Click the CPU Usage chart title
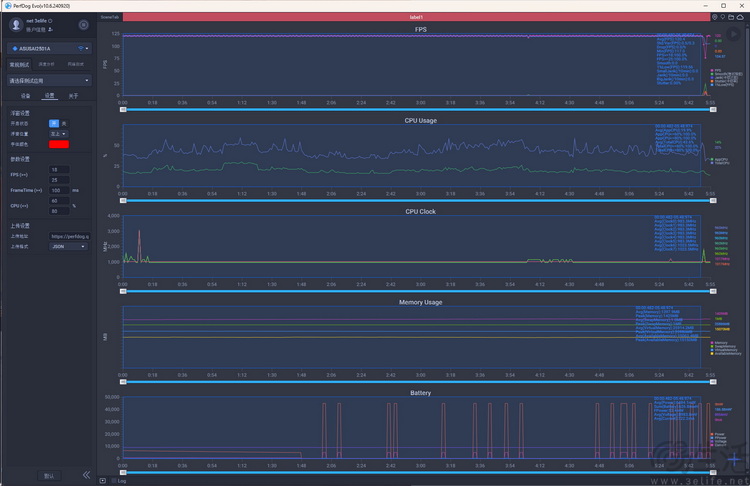Image resolution: width=750 pixels, height=486 pixels. click(x=420, y=121)
